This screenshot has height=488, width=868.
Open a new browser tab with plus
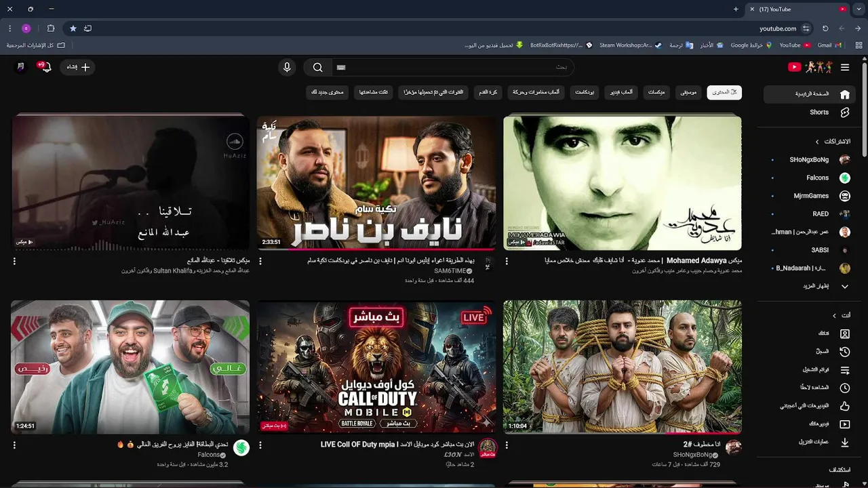(x=736, y=9)
